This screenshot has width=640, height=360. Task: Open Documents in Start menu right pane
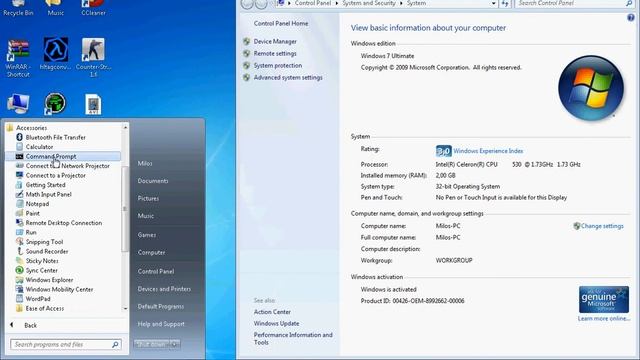tap(153, 180)
